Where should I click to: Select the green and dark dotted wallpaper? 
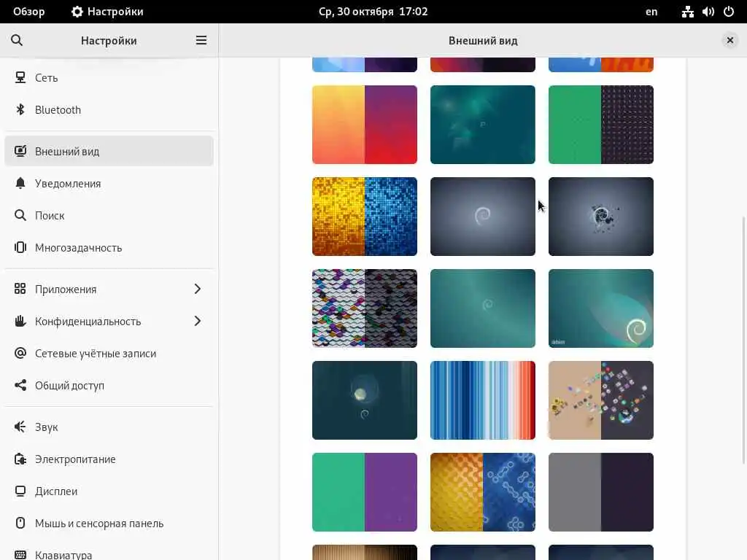(601, 125)
